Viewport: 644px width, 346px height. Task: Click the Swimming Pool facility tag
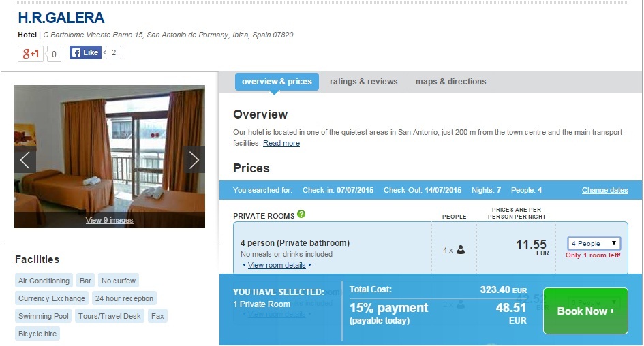coord(44,316)
